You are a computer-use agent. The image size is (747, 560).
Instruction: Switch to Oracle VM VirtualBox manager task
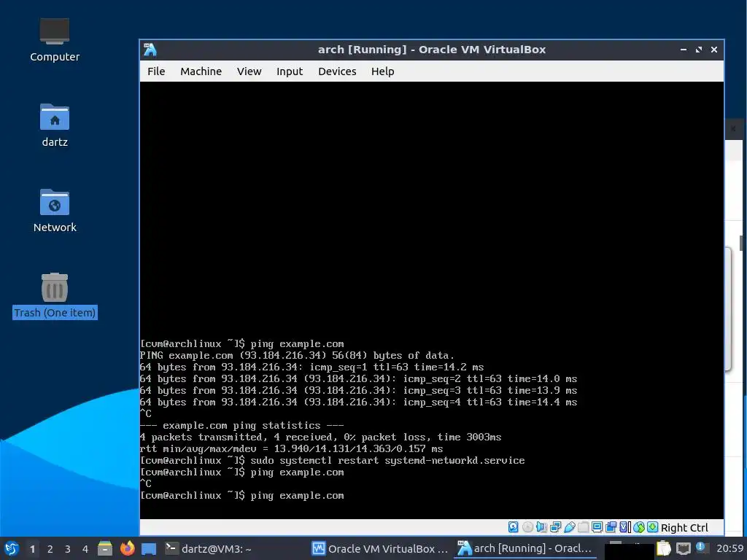(379, 548)
